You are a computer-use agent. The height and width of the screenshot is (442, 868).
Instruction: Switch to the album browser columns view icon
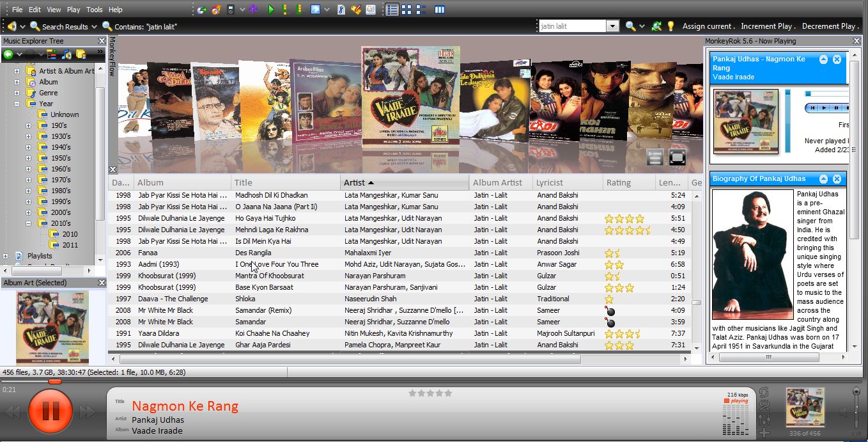(439, 10)
